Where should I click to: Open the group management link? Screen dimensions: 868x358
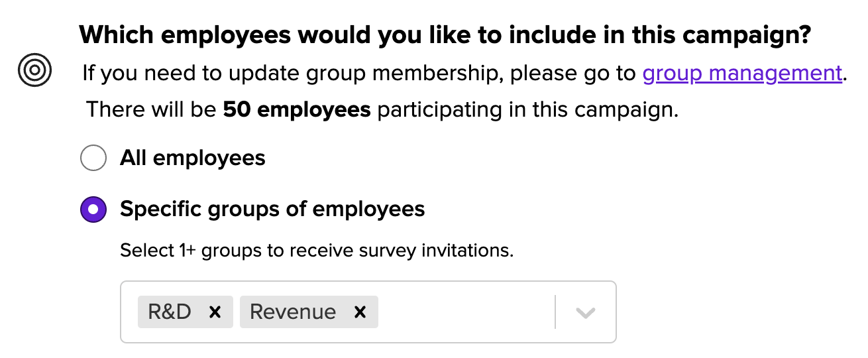pos(742,72)
